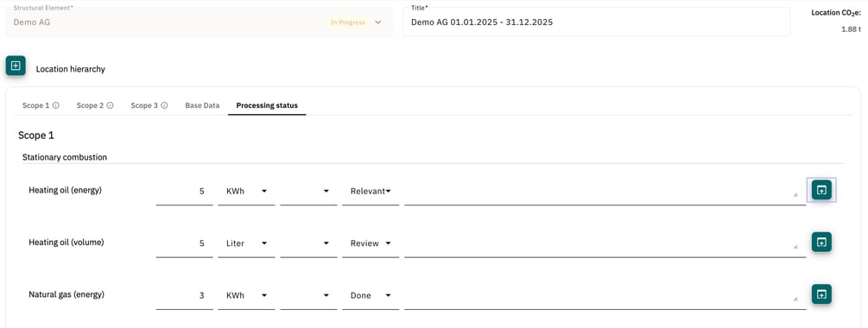This screenshot has height=328, width=868.
Task: Open empty dropdown in Heating oil (volume) row
Action: 308,243
